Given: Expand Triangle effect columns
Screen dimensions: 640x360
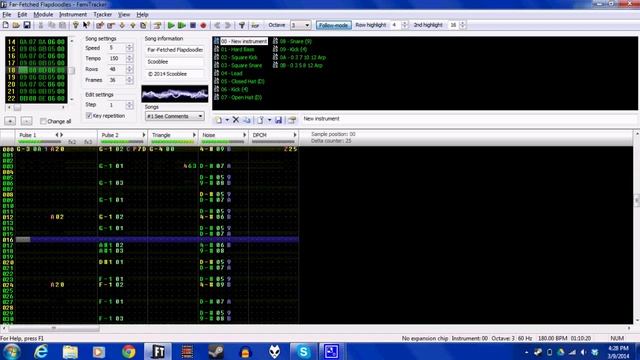Looking at the screenshot, I should coord(194,135).
